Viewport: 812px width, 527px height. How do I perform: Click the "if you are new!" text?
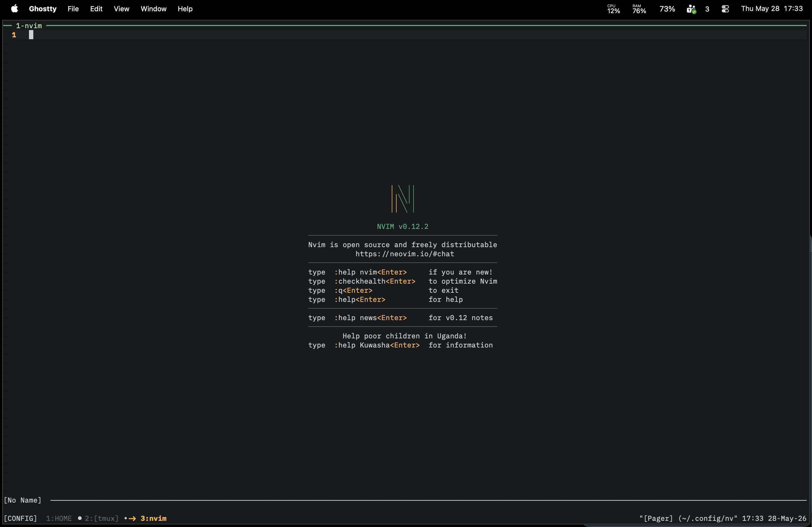[461, 272]
